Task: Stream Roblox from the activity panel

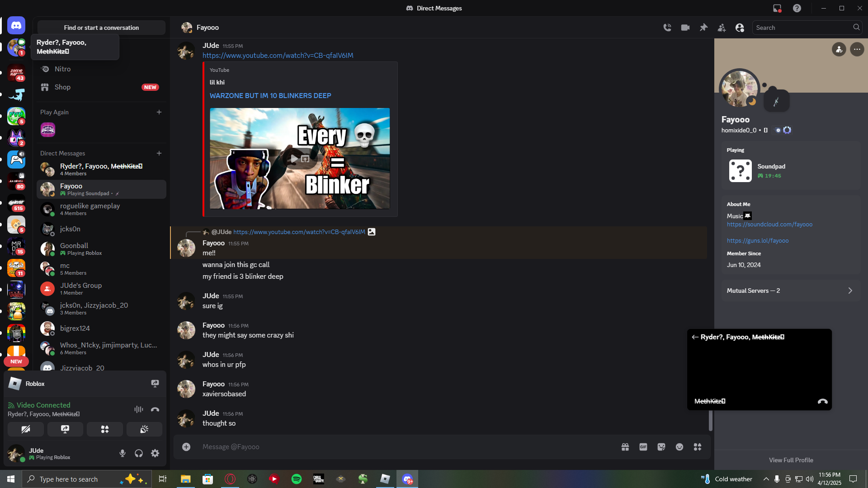Action: 155,384
